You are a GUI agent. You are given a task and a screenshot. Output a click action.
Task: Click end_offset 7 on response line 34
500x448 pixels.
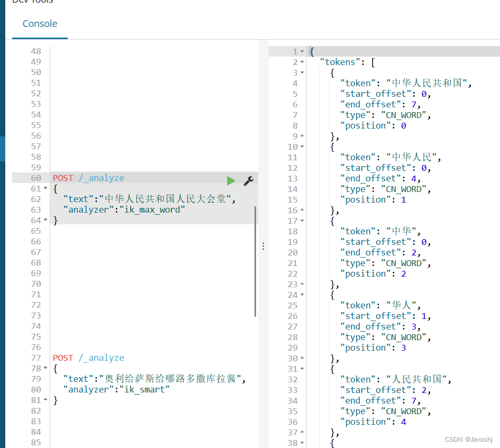[x=414, y=400]
